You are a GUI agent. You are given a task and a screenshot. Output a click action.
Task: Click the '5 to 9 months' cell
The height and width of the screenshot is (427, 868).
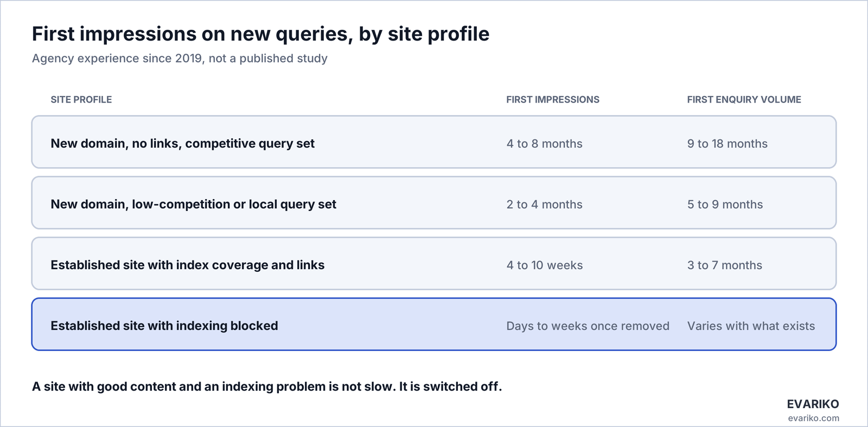click(x=725, y=205)
